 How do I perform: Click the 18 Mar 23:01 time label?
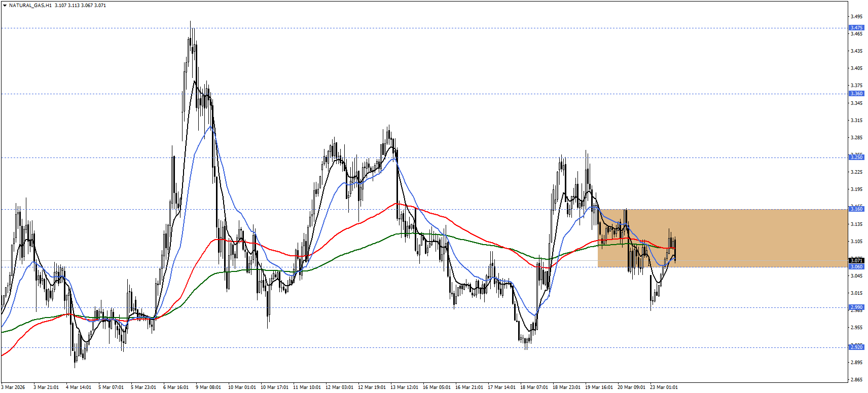pyautogui.click(x=566, y=387)
